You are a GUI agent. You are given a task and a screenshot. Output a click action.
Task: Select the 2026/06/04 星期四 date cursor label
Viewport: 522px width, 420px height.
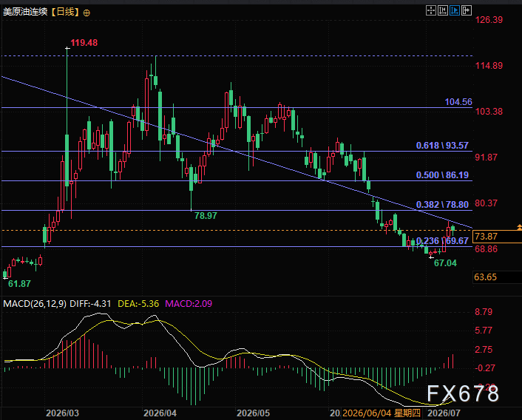coord(382,413)
